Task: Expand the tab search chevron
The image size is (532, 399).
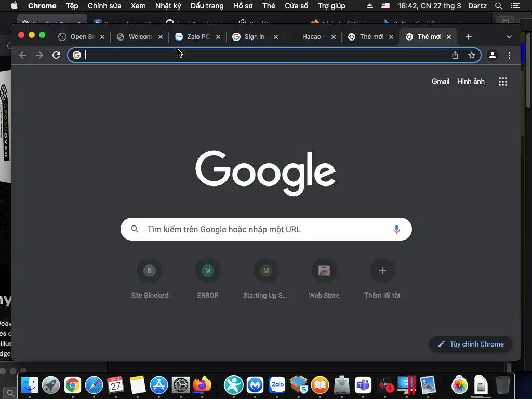Action: 509,37
